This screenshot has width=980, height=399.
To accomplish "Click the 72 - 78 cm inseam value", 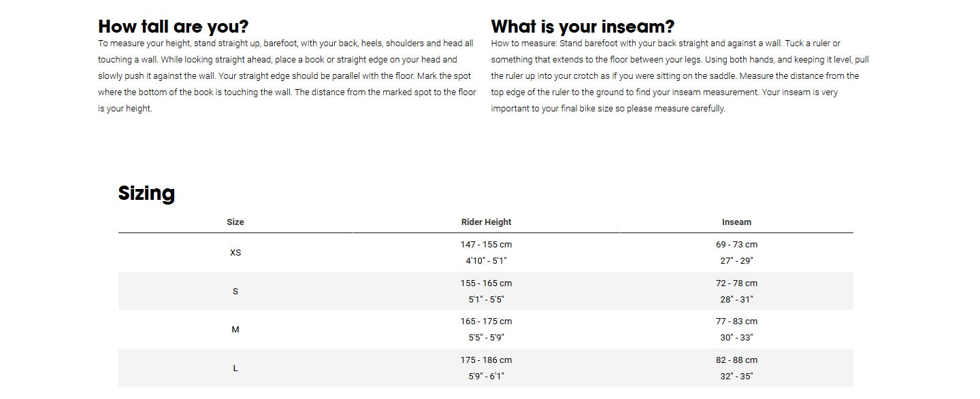I will click(736, 283).
